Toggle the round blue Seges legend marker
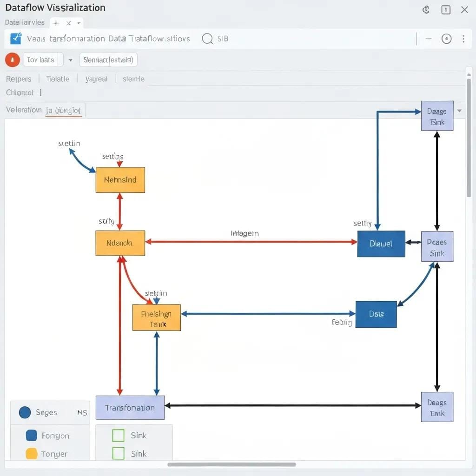 click(25, 412)
